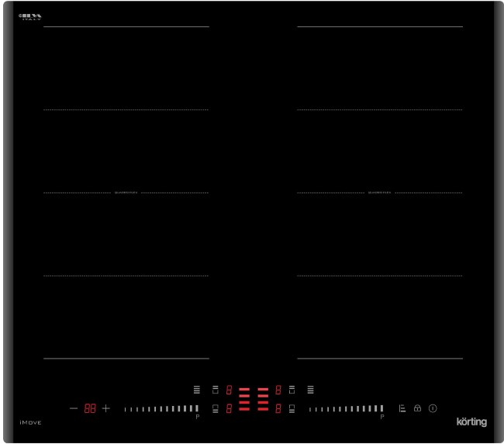This screenshot has height=444, width=504.
Task: Tap the right front zone red digit
Action: point(278,408)
